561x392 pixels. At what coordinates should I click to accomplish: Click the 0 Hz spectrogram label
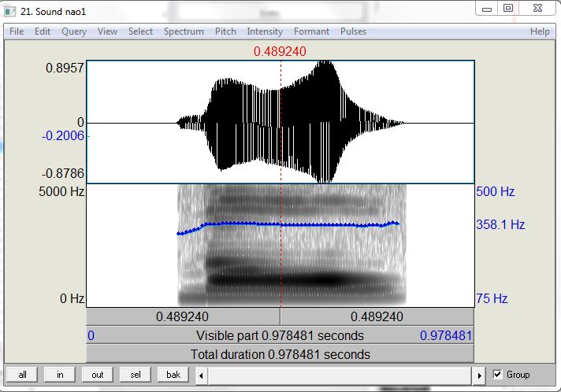click(x=72, y=298)
